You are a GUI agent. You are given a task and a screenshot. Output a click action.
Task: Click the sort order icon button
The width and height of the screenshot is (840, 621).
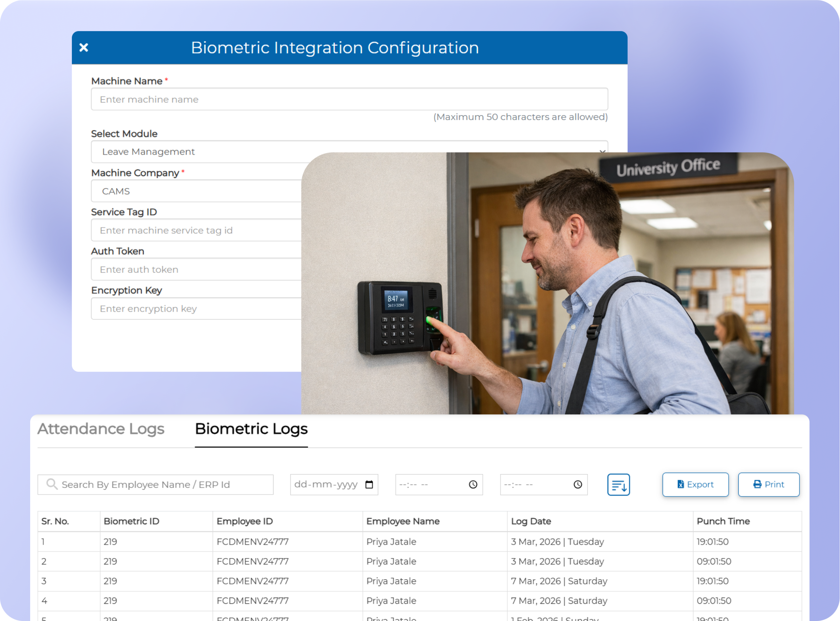(x=618, y=485)
